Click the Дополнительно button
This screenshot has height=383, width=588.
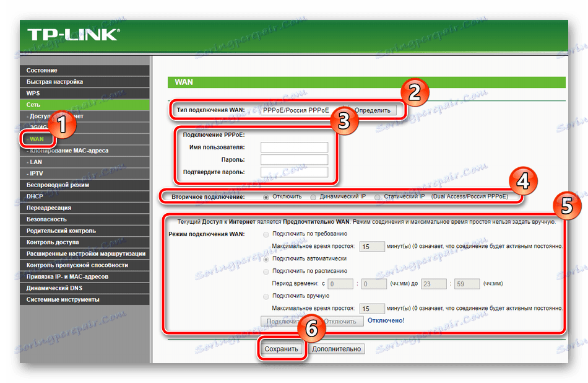(336, 349)
